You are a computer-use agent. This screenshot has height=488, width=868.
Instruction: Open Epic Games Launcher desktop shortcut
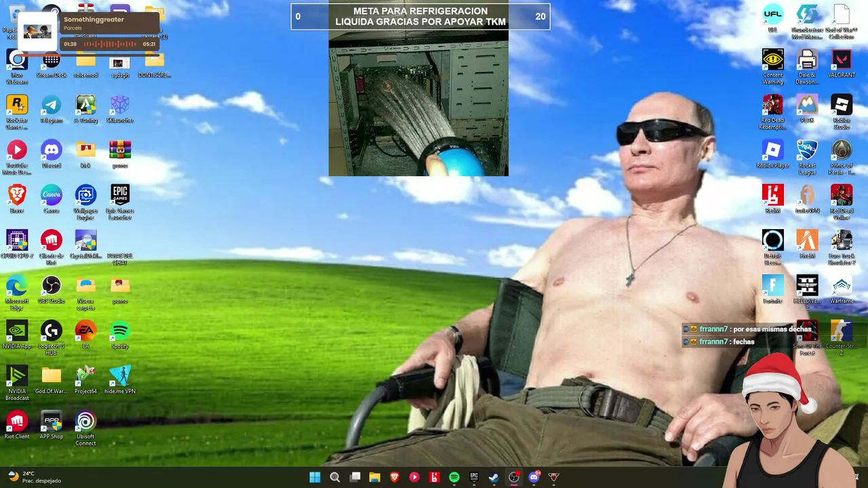tap(120, 203)
